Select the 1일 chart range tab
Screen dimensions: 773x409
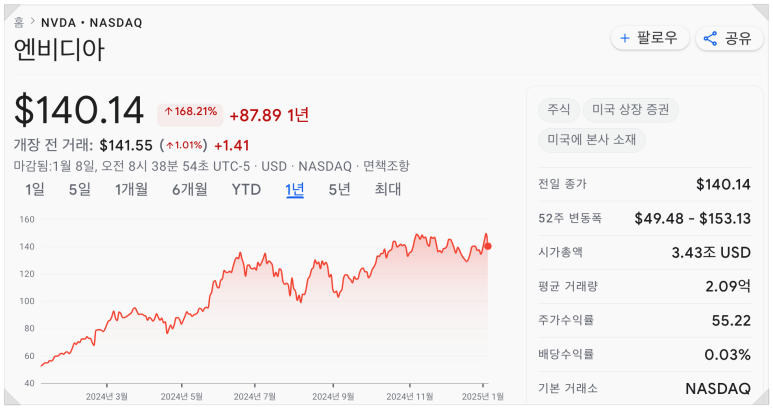coord(35,189)
